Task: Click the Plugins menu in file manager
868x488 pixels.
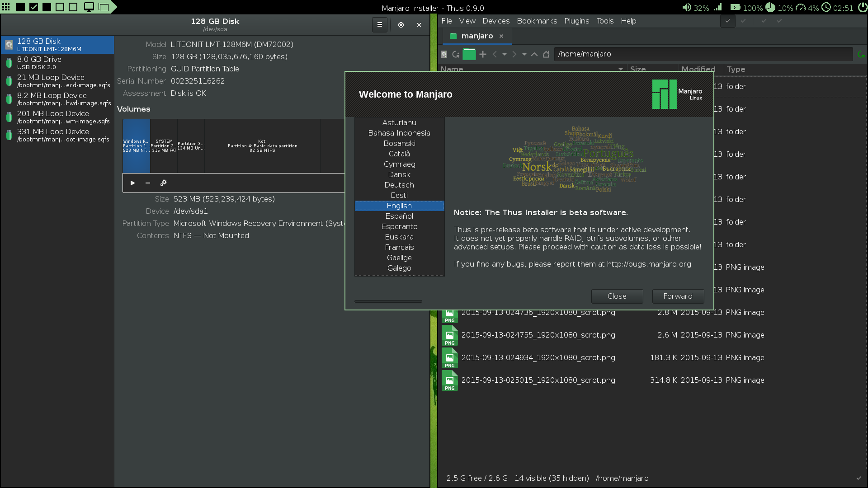Action: pos(576,21)
